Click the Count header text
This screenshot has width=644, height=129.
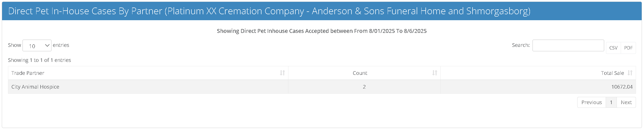pyautogui.click(x=360, y=73)
